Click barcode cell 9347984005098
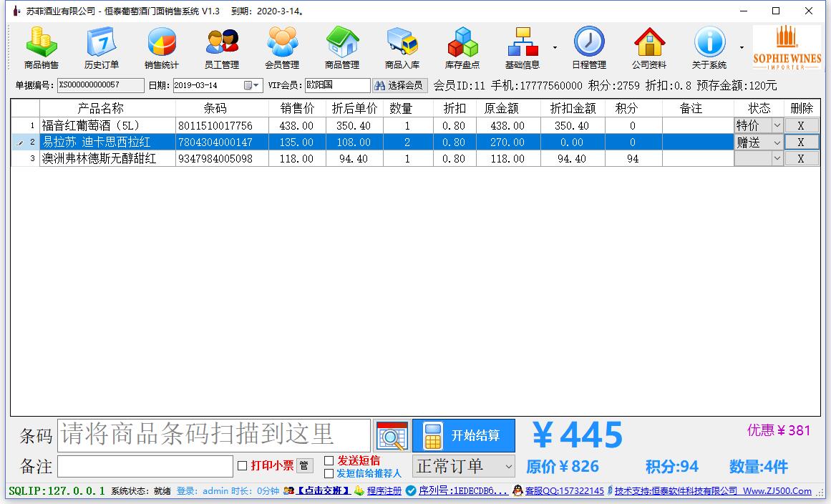This screenshot has height=504, width=831. [x=222, y=158]
